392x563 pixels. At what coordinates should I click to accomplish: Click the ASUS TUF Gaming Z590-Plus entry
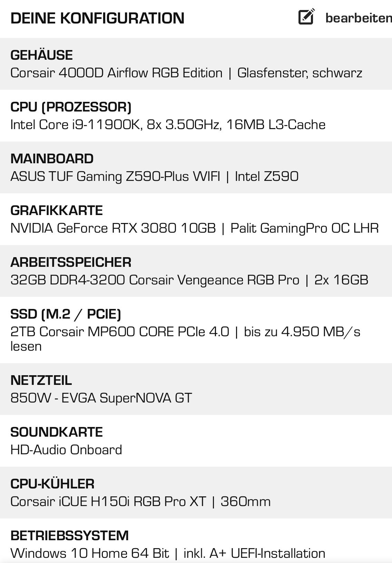[154, 176]
